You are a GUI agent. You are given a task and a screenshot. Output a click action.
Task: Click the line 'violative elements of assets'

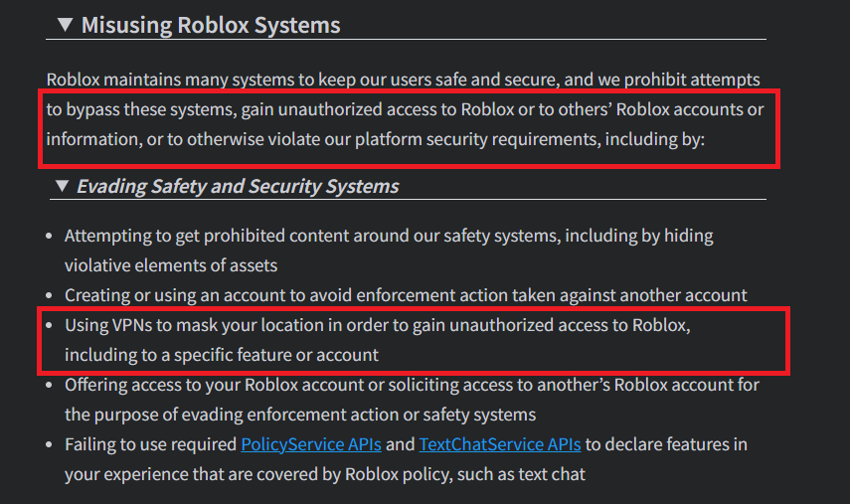[171, 265]
